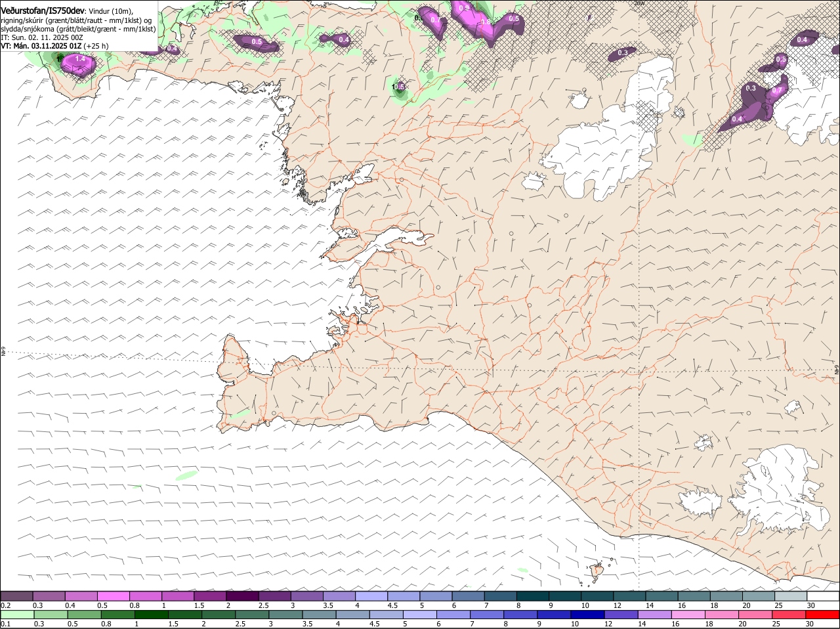Click the Veðurstofan/IS750dev map title
Image resolution: width=840 pixels, height=629 pixels.
point(42,11)
